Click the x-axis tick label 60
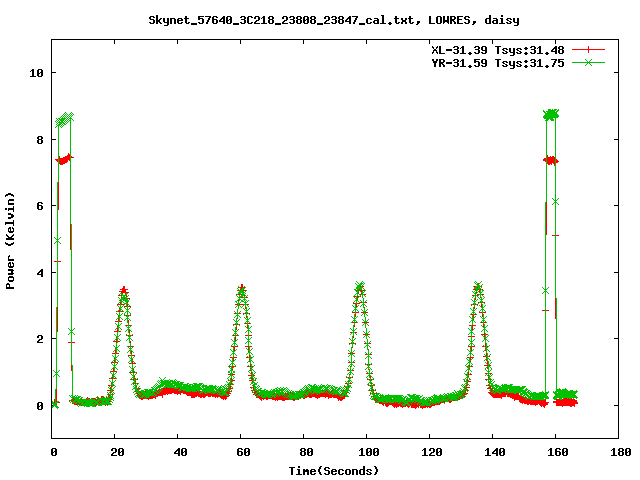Image resolution: width=640 pixels, height=480 pixels. [243, 452]
